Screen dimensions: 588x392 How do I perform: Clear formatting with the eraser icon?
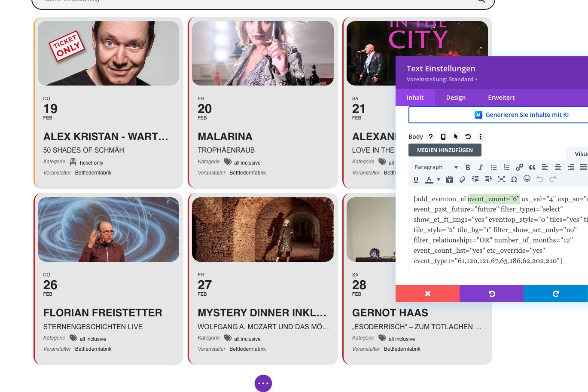coord(462,179)
